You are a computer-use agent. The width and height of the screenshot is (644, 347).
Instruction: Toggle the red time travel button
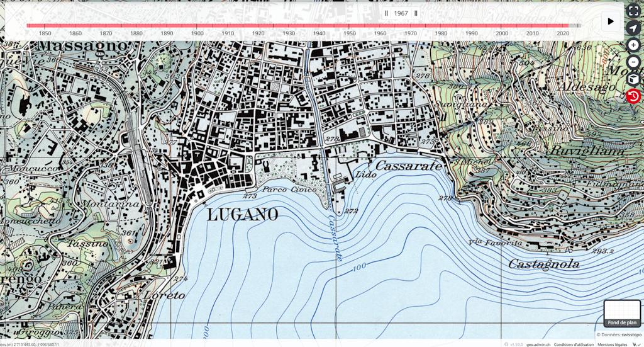[x=633, y=96]
